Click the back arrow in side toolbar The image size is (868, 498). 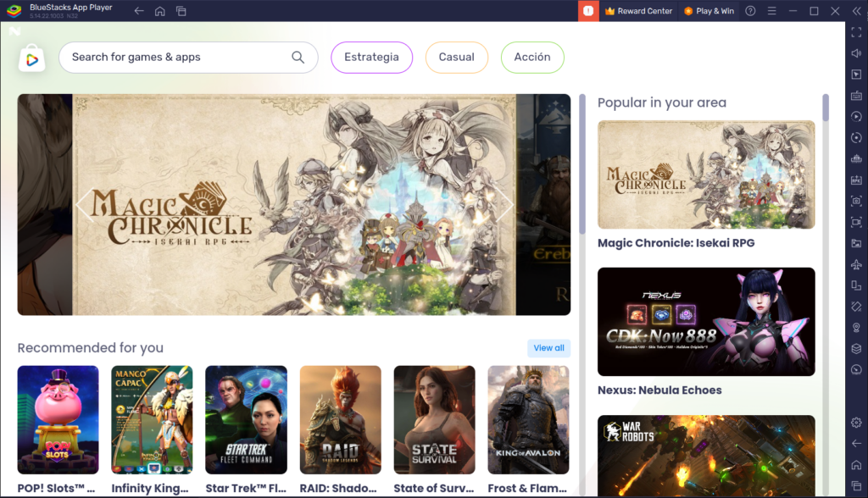[856, 443]
